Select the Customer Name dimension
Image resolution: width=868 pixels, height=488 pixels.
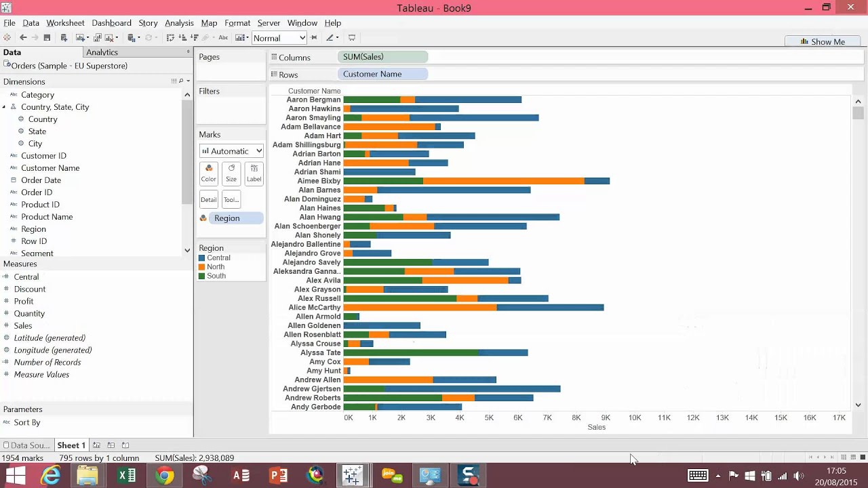[50, 168]
